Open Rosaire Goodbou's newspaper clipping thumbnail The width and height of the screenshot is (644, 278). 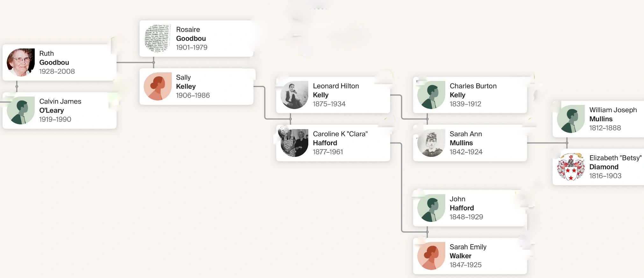point(157,39)
